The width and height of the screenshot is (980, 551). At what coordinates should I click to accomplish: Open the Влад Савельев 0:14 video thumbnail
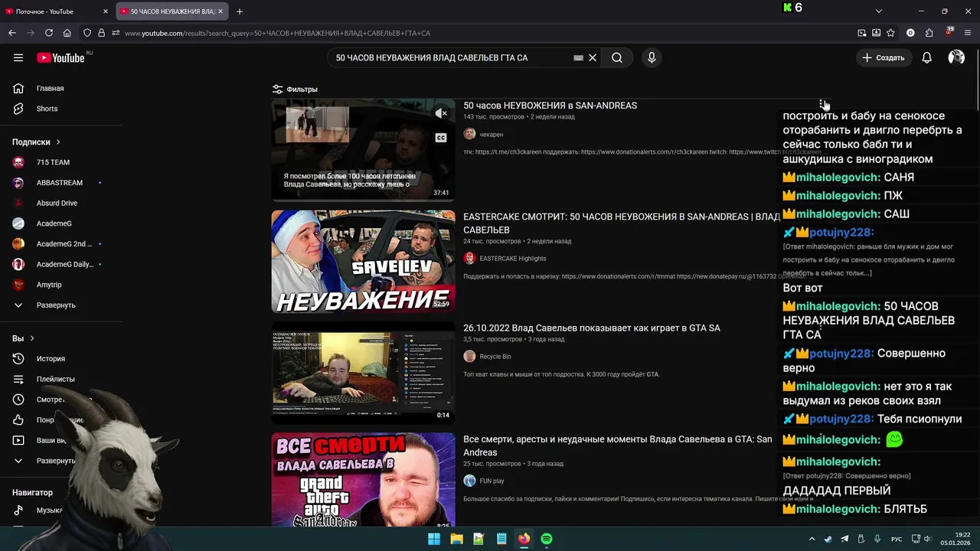click(363, 373)
